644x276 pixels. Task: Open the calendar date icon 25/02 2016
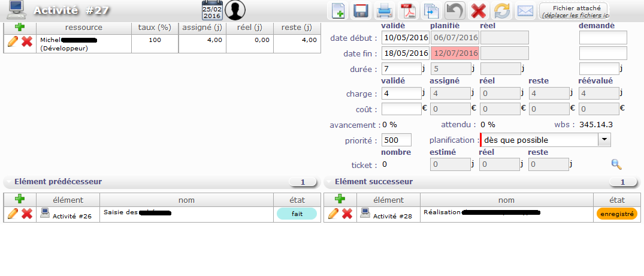pyautogui.click(x=211, y=10)
